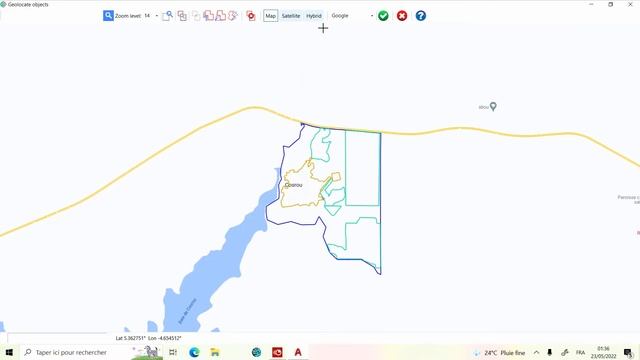Switch to Satellite view
The image size is (640, 360).
291,16
